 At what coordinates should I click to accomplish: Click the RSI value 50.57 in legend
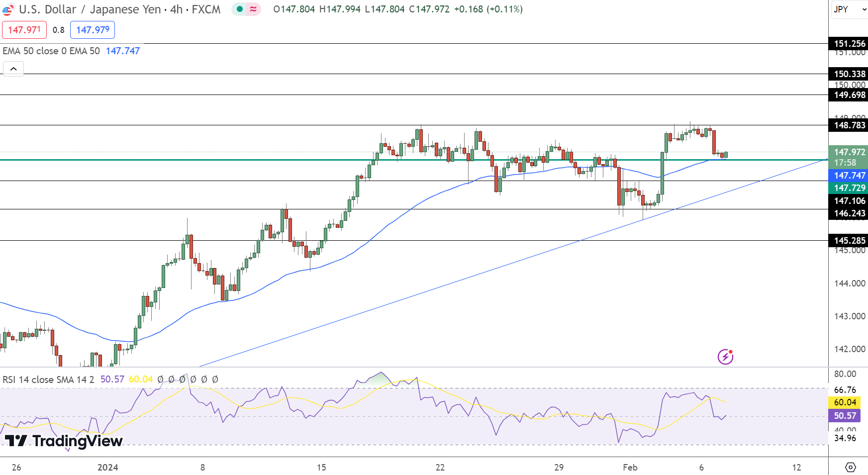pos(112,380)
